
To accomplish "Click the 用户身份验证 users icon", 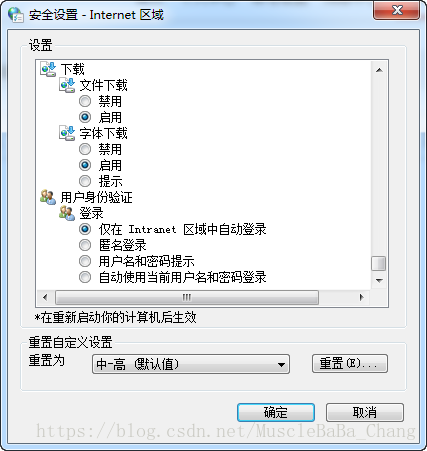I will click(x=48, y=197).
